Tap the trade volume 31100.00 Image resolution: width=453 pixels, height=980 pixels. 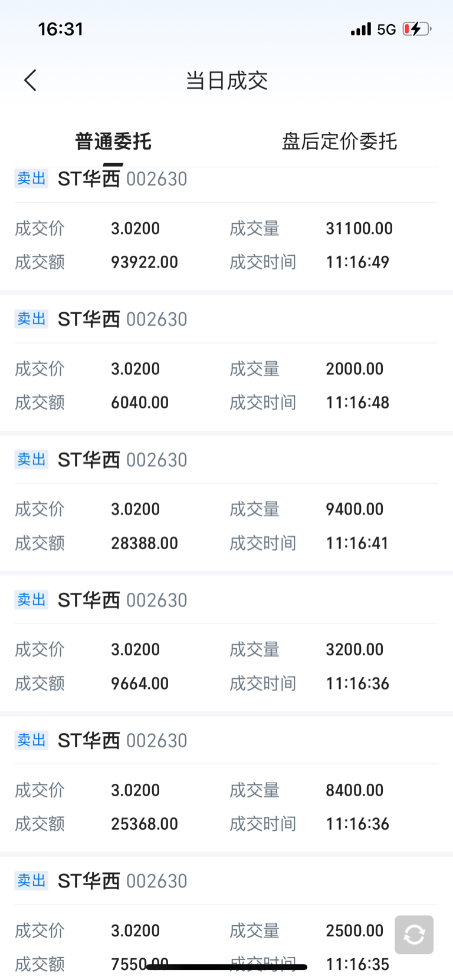[x=359, y=228]
